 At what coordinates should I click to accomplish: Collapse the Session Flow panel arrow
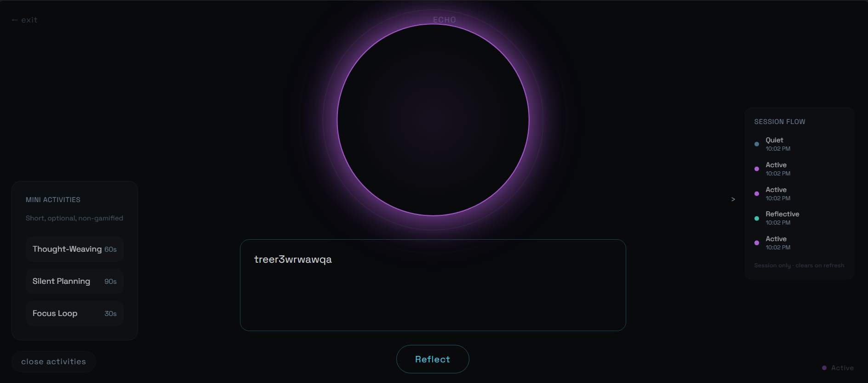pyautogui.click(x=733, y=199)
